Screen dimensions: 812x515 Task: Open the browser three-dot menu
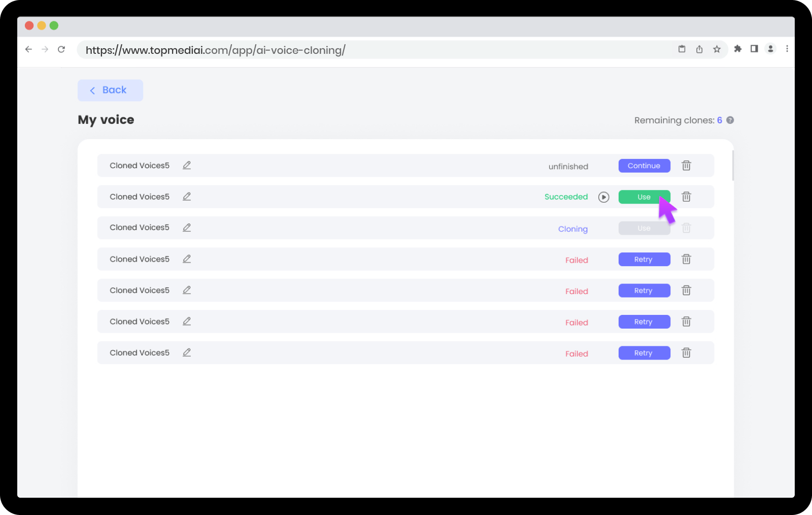(x=787, y=49)
